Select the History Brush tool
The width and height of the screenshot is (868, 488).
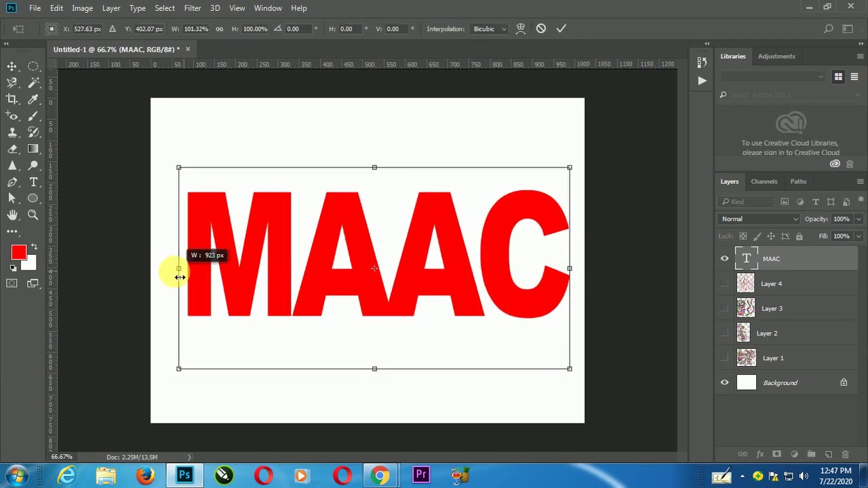point(33,132)
